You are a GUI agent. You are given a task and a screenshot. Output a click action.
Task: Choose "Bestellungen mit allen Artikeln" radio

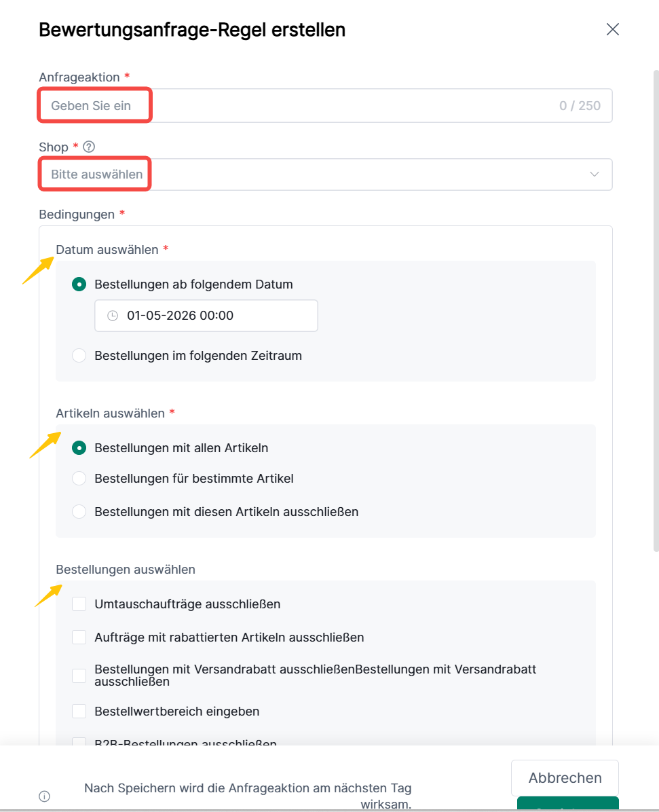pyautogui.click(x=79, y=448)
